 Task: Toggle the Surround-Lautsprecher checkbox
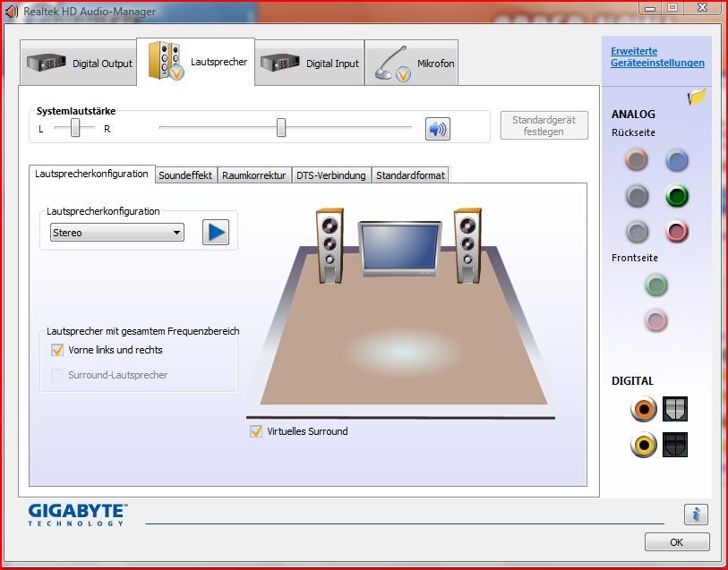click(57, 375)
